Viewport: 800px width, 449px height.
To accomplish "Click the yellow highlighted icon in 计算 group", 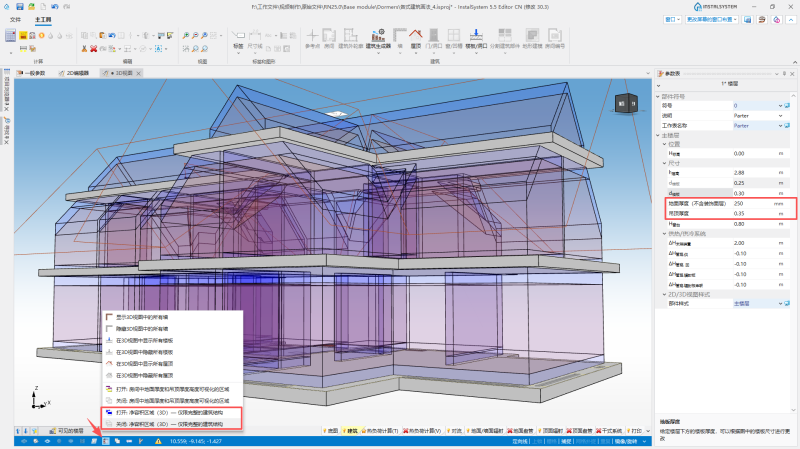I will tap(23, 35).
